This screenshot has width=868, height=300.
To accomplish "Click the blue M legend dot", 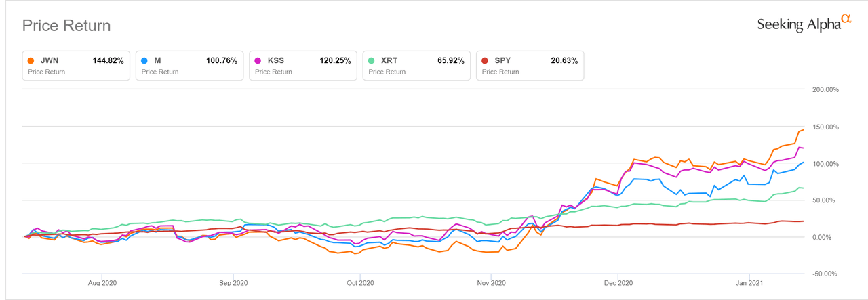I will click(144, 61).
